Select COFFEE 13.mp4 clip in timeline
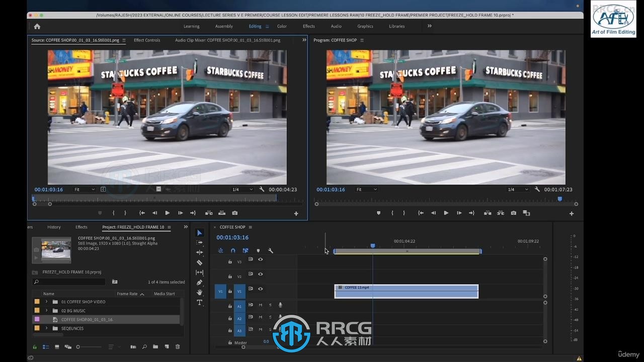 pos(407,291)
